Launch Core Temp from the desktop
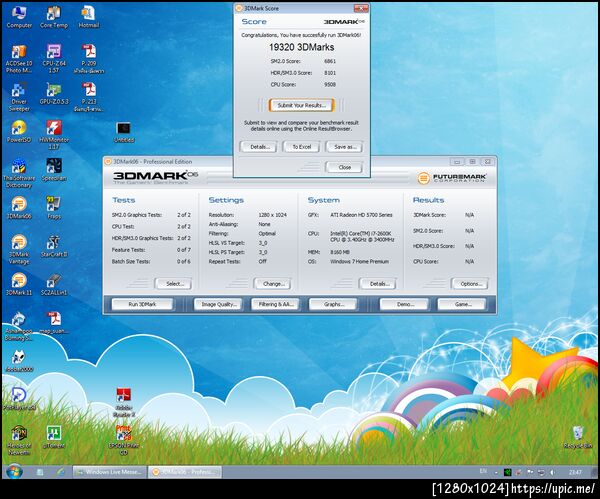 [x=54, y=17]
